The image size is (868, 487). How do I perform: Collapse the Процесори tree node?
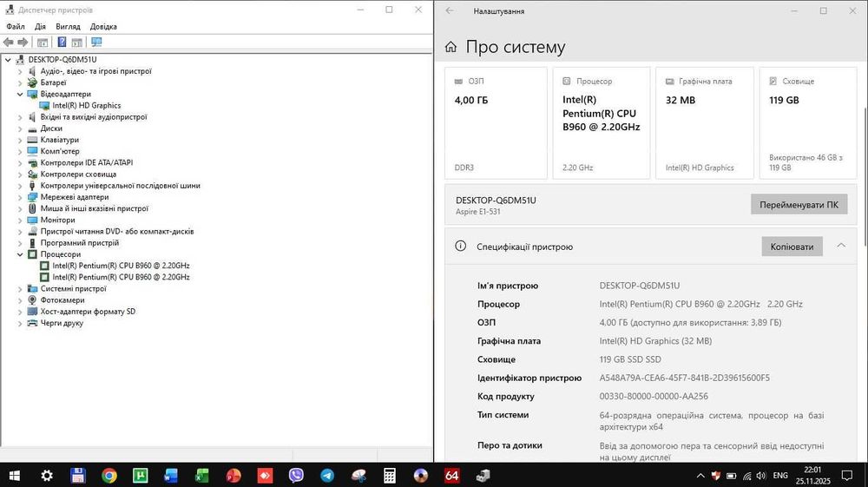coord(20,254)
